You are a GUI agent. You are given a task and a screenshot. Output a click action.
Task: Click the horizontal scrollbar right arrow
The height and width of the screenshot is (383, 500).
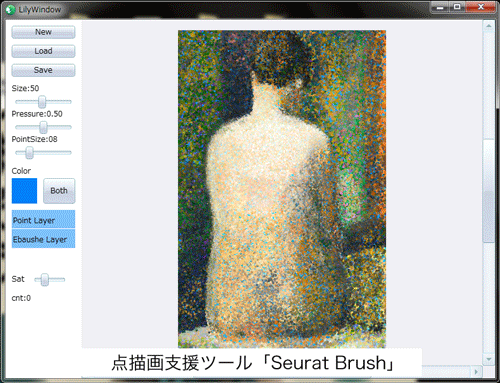click(476, 371)
